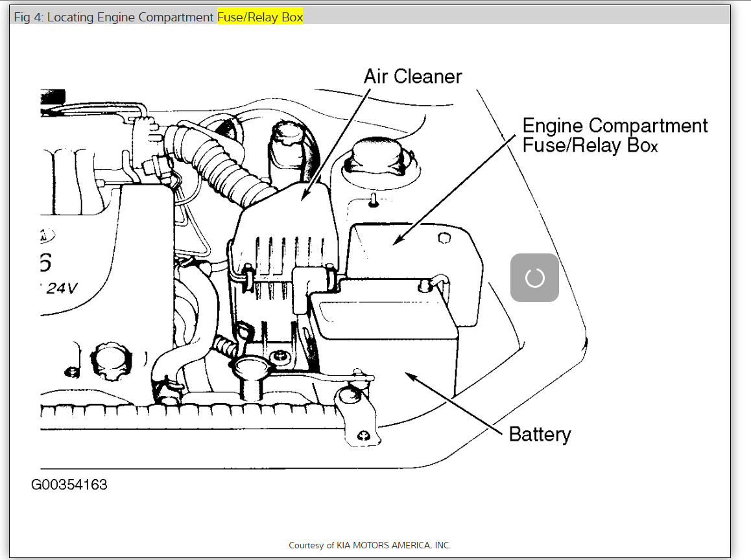Viewport: 751px width, 560px height.
Task: Click the circular reload icon overlay
Action: click(534, 277)
